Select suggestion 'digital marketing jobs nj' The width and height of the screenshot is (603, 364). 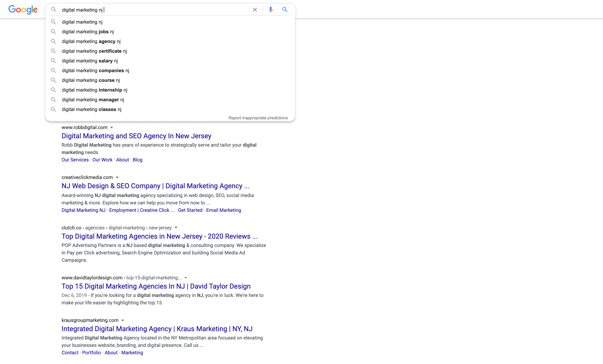tap(170, 32)
